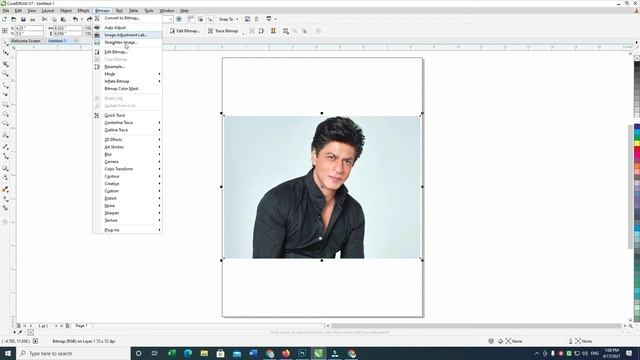
Task: Click the New document icon
Action: coord(4,19)
